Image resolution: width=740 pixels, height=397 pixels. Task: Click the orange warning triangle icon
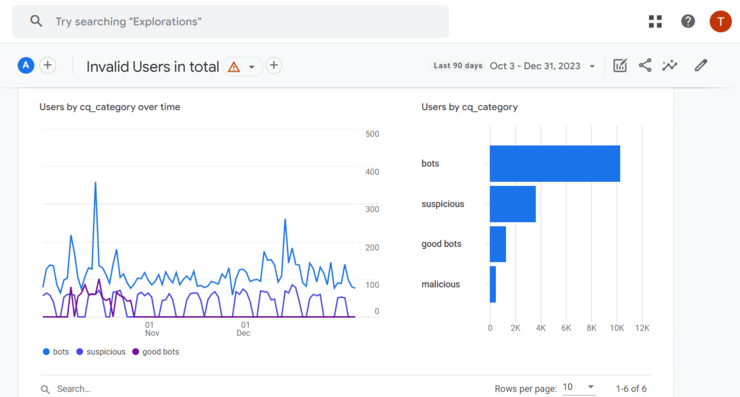(x=234, y=67)
